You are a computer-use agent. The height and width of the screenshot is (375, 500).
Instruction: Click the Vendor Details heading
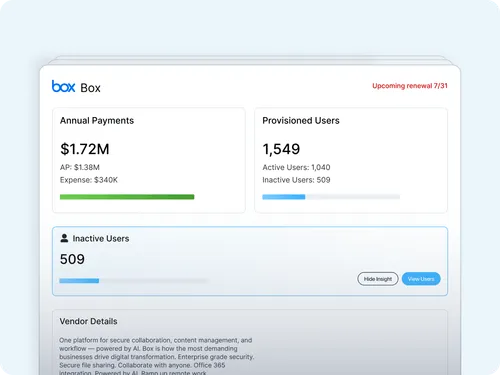[x=88, y=321]
